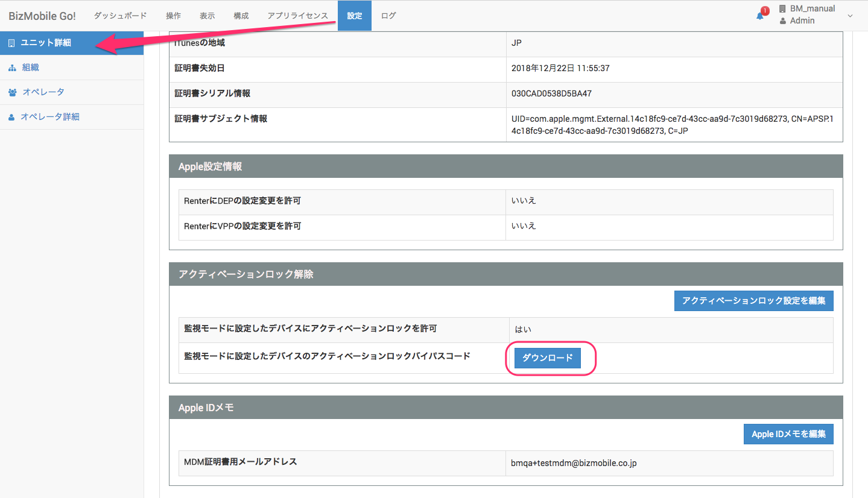Open the 構成 menu
868x498 pixels.
coord(241,16)
